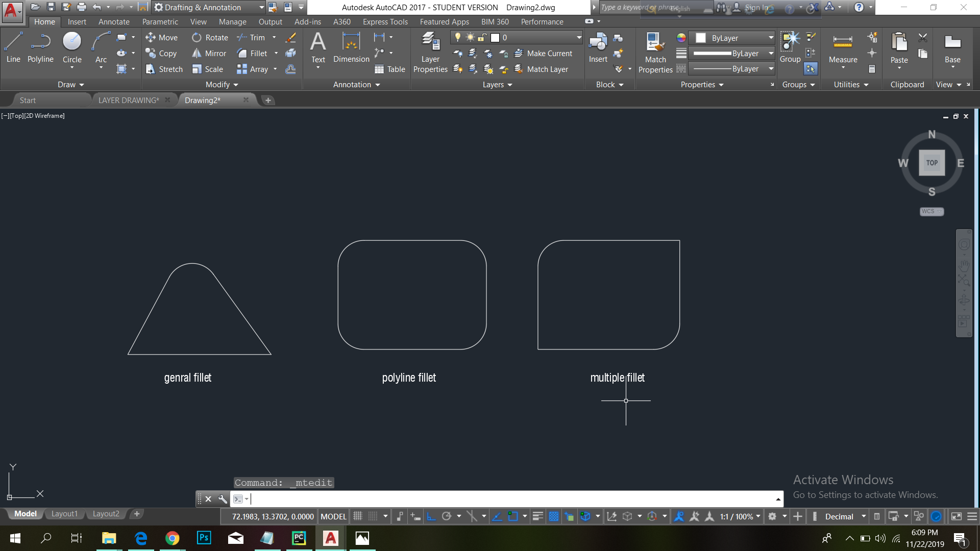Select the Circle tool
980x551 pixels.
(72, 47)
